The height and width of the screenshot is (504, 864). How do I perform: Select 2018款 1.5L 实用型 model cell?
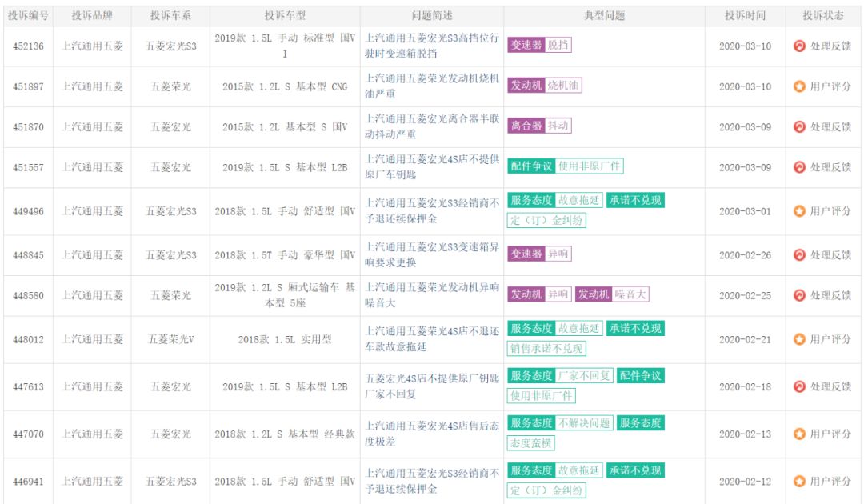[x=285, y=339]
